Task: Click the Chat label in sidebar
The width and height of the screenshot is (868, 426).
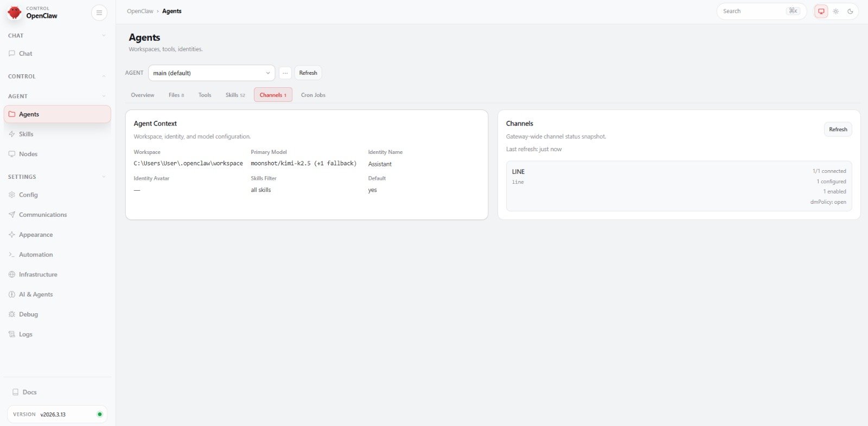Action: (25, 54)
